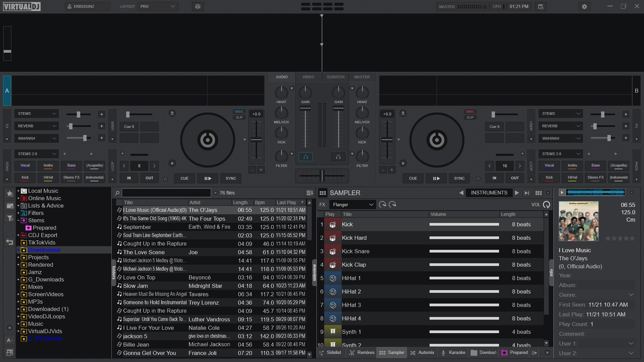Trigger the HiHat 1 sampler pad

click(333, 278)
